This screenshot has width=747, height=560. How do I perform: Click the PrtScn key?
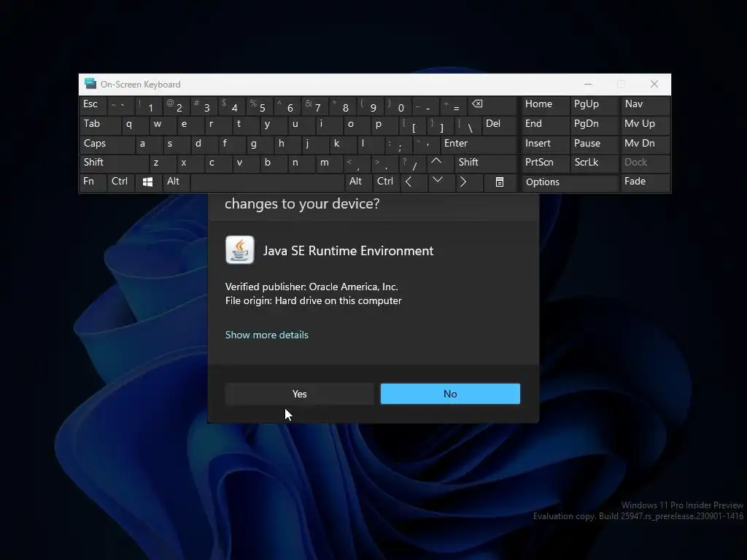point(544,163)
